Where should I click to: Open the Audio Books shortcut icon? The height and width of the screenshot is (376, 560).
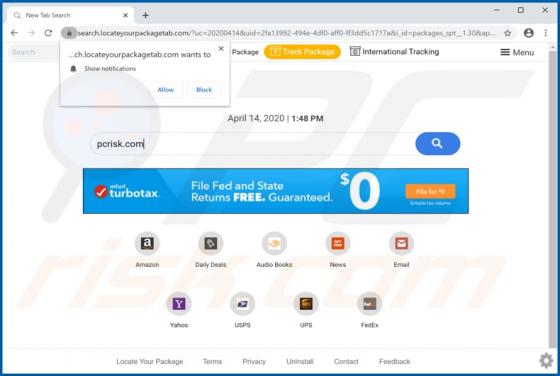coord(274,243)
